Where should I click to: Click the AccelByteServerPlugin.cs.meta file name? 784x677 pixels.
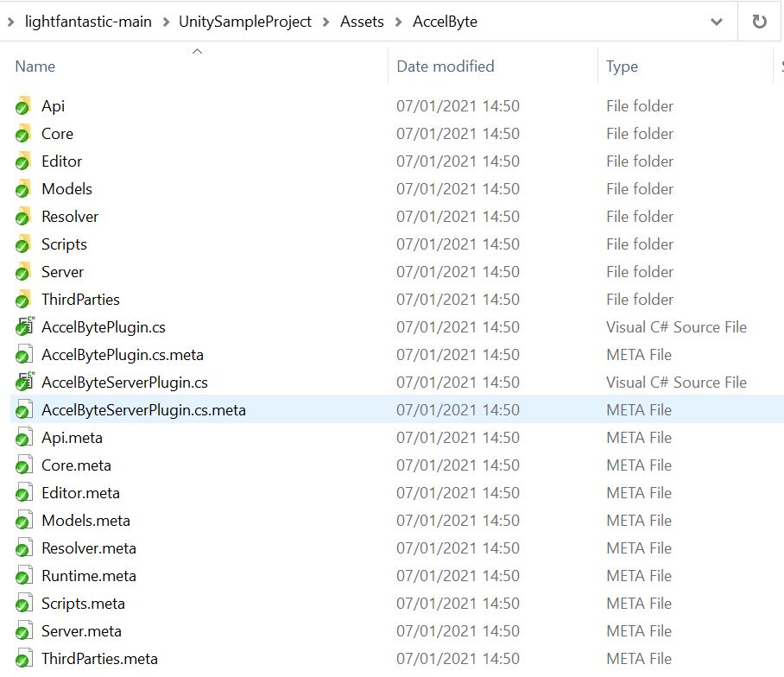[143, 410]
